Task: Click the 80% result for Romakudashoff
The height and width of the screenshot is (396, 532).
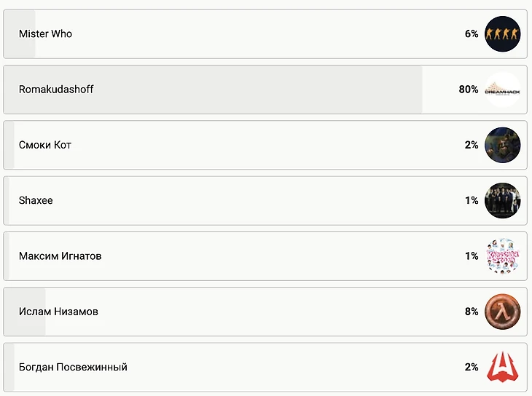Action: coord(469,90)
